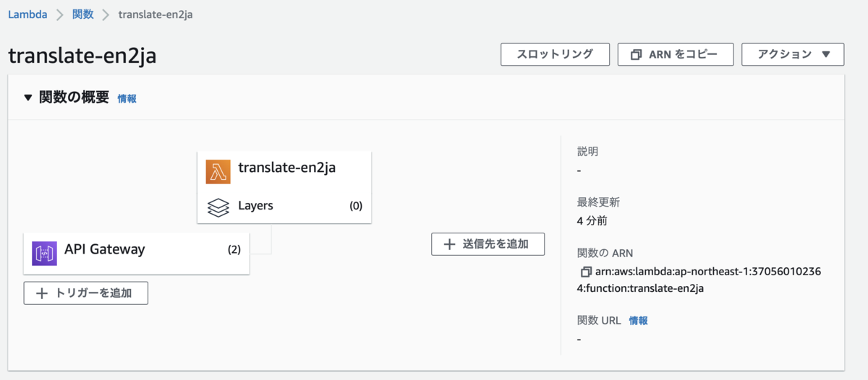This screenshot has width=868, height=380.
Task: Open the アクション dropdown menu
Action: coord(793,54)
